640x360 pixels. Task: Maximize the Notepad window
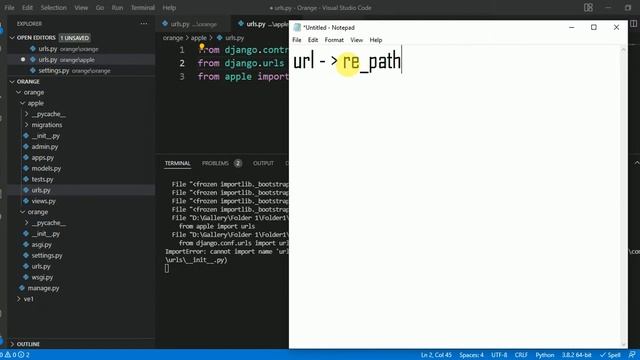tap(593, 27)
